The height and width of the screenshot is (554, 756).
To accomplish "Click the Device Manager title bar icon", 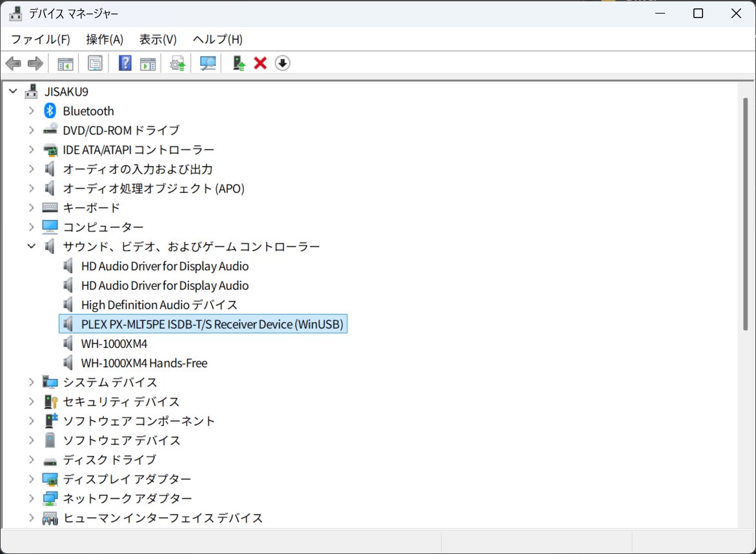I will [15, 14].
